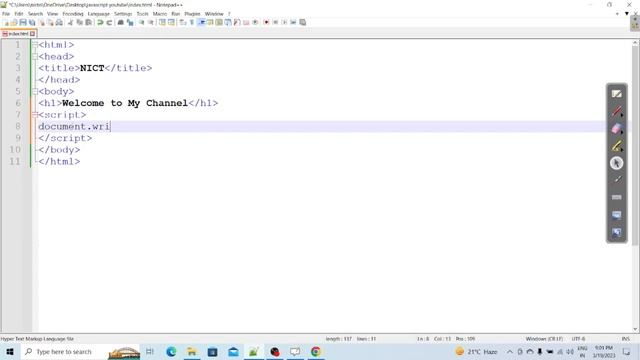640x360 pixels.
Task: Open Find with the binoculars icon
Action: [120, 22]
